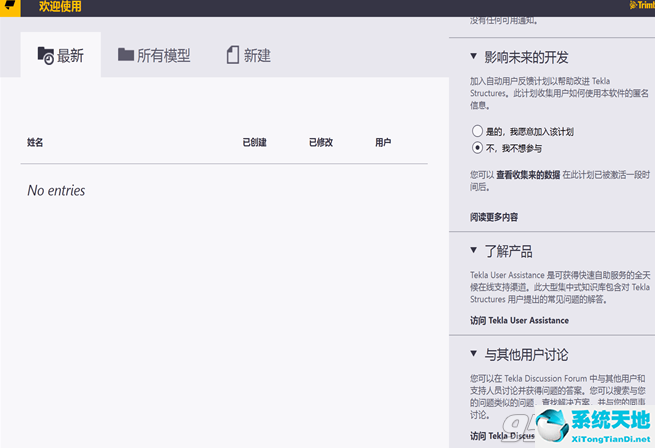Open the 访问 Tekla User Assistance link
The width and height of the screenshot is (655, 448).
(x=519, y=321)
